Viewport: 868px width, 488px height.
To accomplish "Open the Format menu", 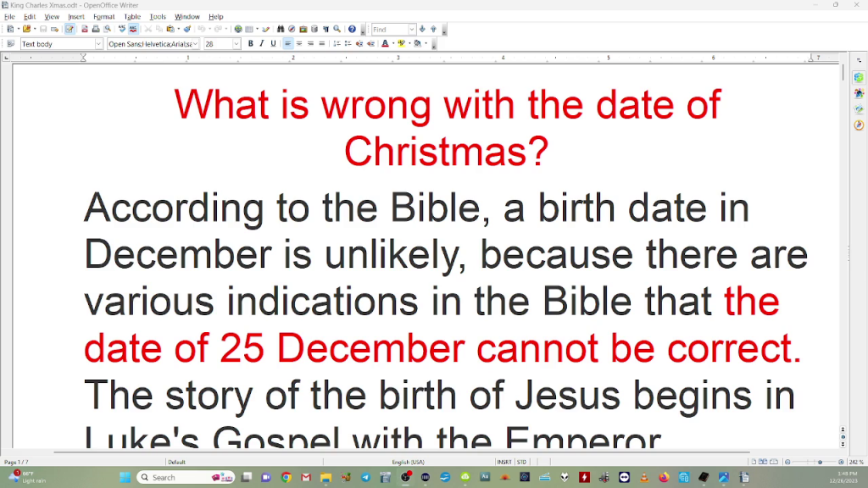I will (104, 17).
